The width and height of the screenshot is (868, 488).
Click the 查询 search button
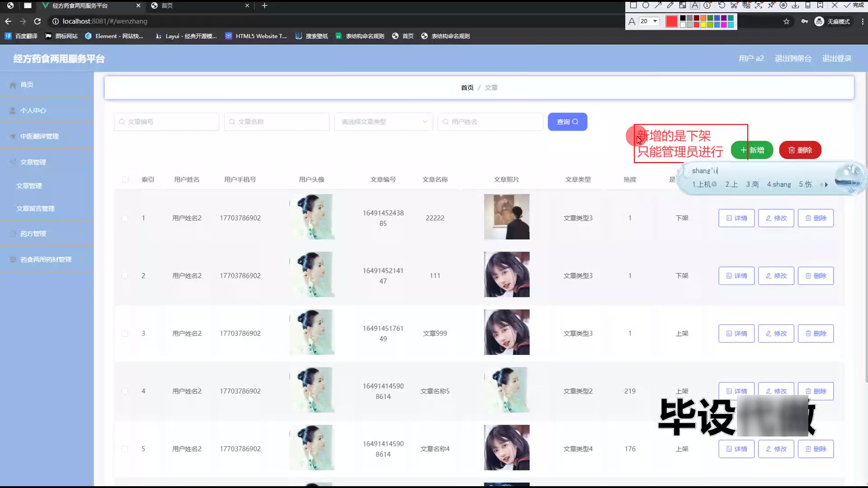[x=567, y=122]
